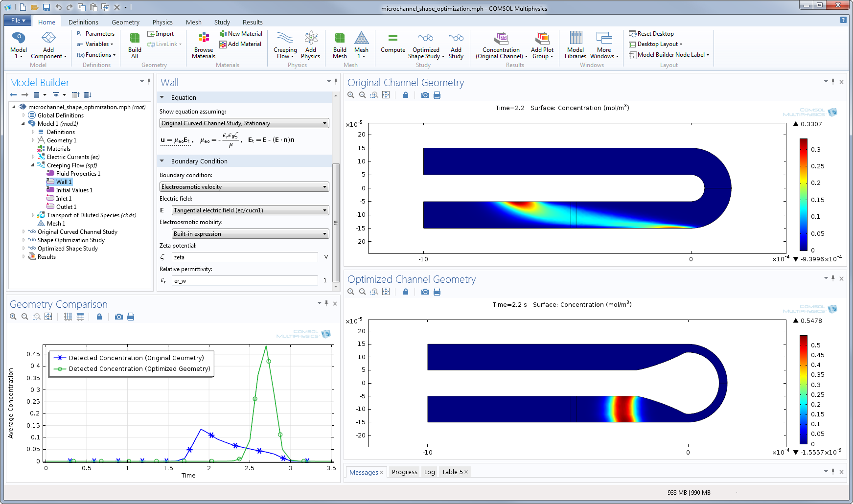Toggle y-axis log scale in Geometry Comparison
Image resolution: width=853 pixels, height=504 pixels.
[80, 317]
